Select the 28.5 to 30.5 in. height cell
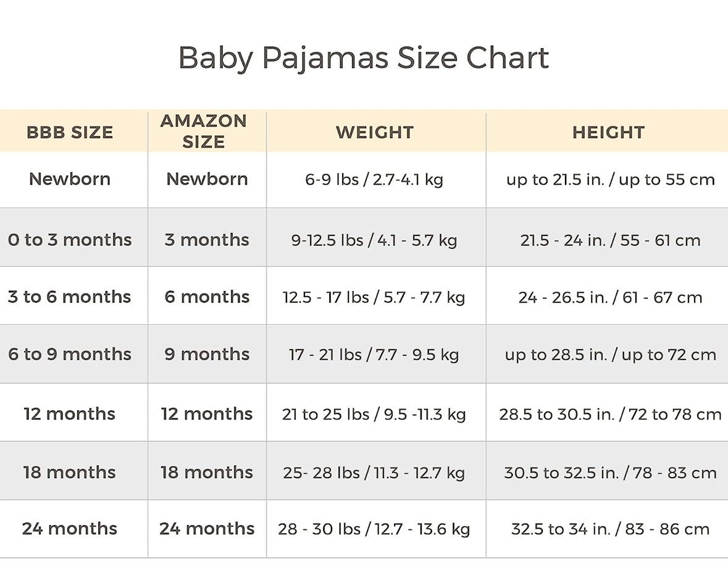Screen dimensions: 728x585 pos(610,415)
